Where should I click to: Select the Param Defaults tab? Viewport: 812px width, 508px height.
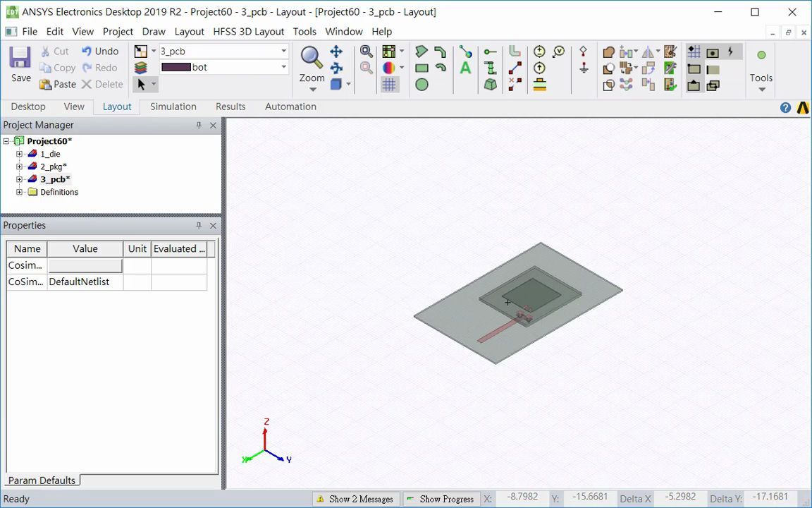(42, 480)
